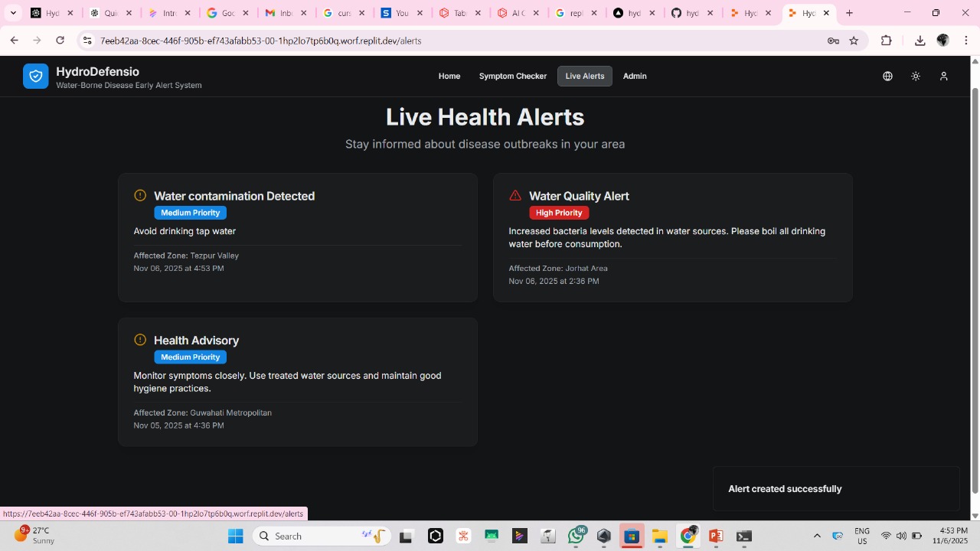The height and width of the screenshot is (551, 980).
Task: Open the browser Extensions puzzle icon
Action: click(886, 41)
